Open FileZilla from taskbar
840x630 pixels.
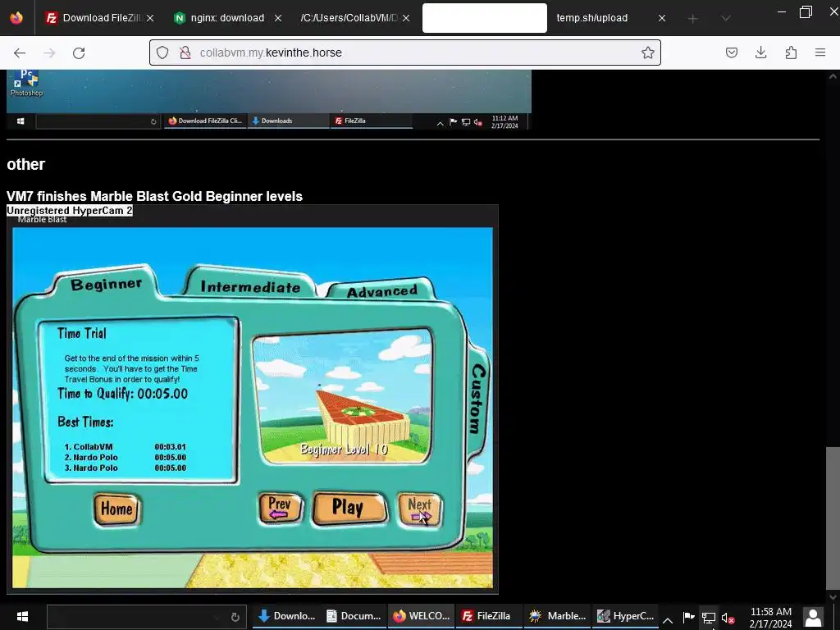tap(489, 616)
